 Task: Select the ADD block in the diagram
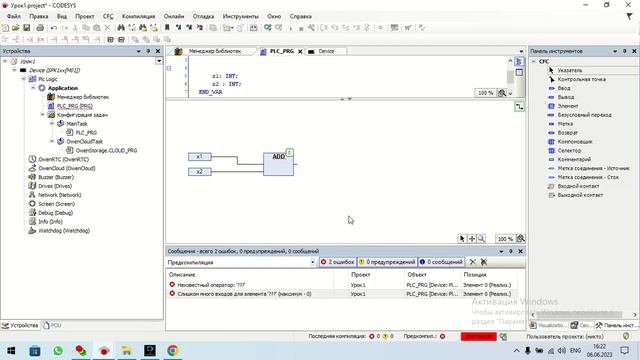278,164
